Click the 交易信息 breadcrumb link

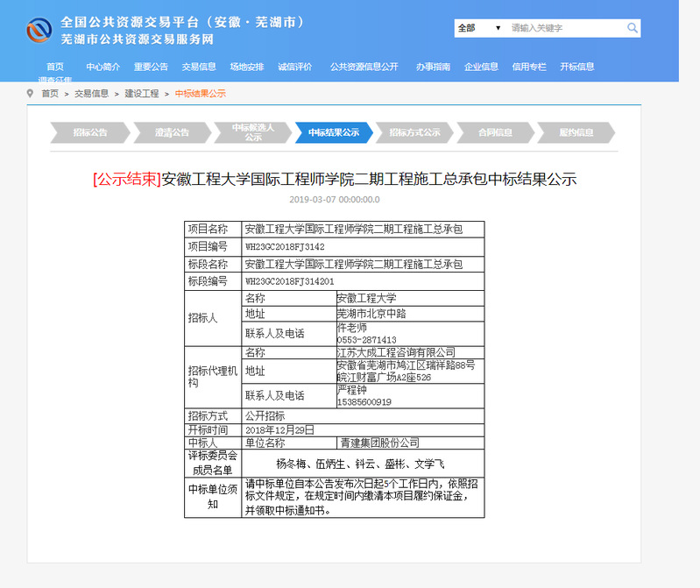(x=91, y=94)
